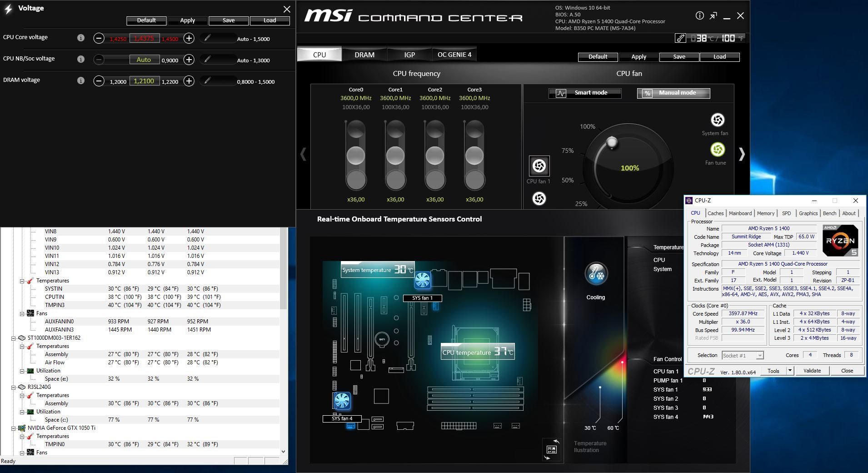Enable Smart mode for CPU fan

(584, 93)
